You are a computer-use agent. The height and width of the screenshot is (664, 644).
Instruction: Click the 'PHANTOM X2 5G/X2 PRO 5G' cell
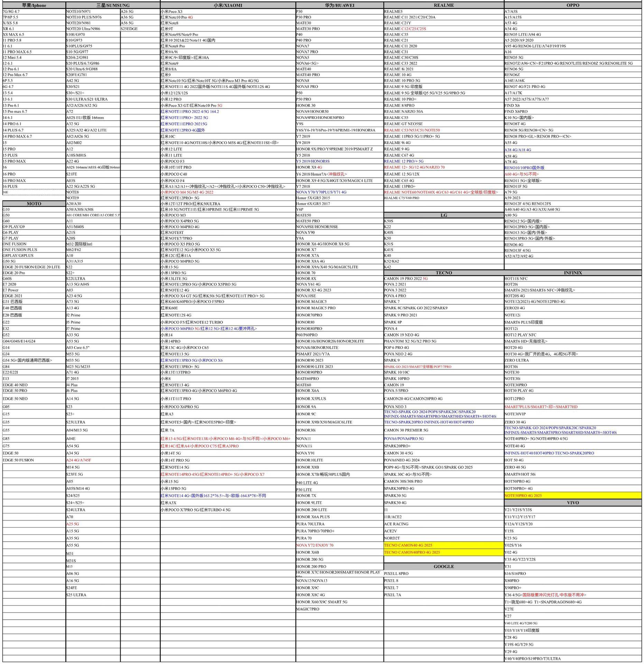click(x=444, y=341)
